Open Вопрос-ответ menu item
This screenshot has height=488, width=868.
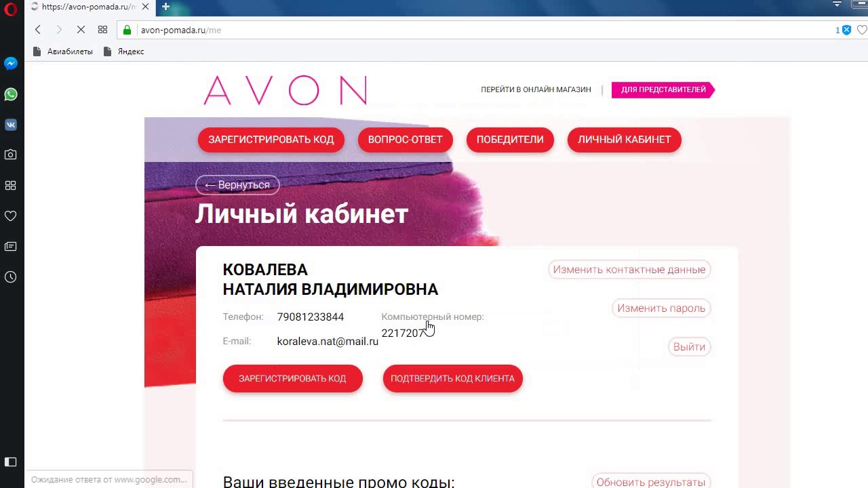click(x=405, y=140)
